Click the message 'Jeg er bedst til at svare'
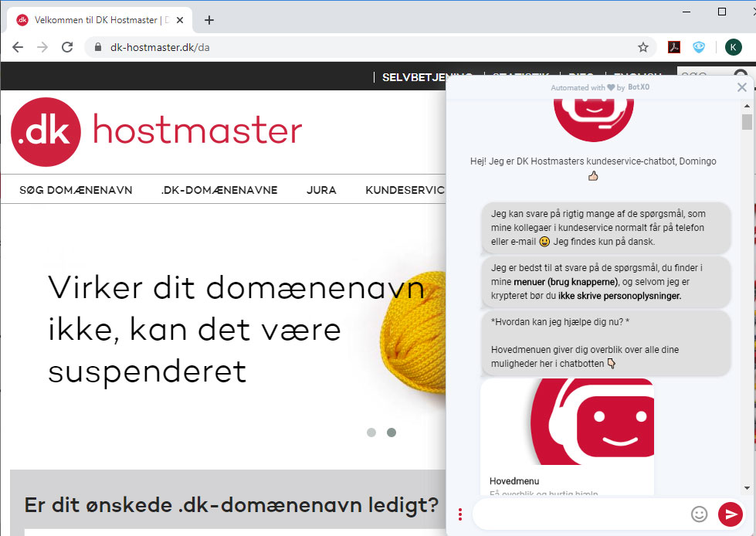 point(606,281)
